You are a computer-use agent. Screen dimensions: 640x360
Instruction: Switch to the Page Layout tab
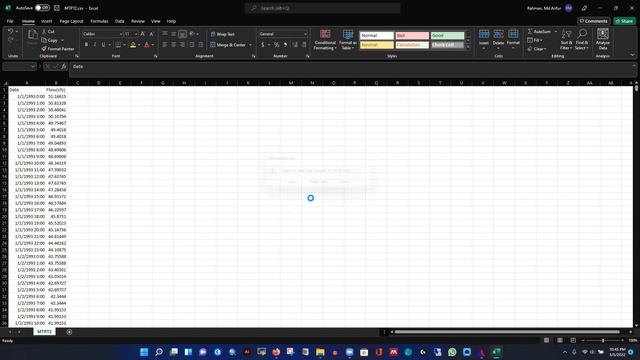tap(71, 21)
